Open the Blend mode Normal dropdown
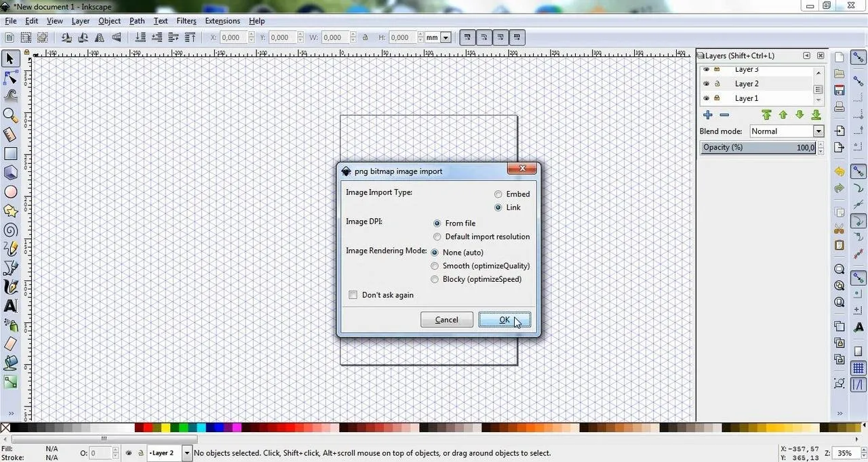The height and width of the screenshot is (462, 868). click(787, 131)
